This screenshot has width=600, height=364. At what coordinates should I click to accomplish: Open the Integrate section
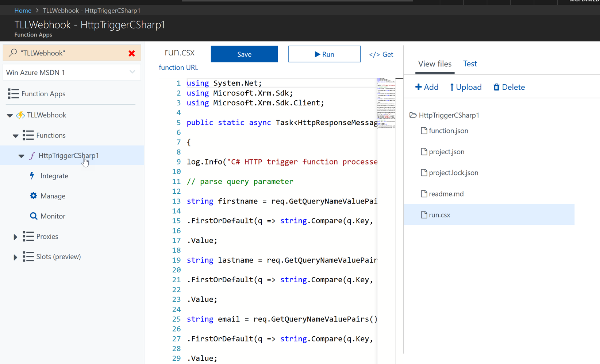click(x=54, y=176)
